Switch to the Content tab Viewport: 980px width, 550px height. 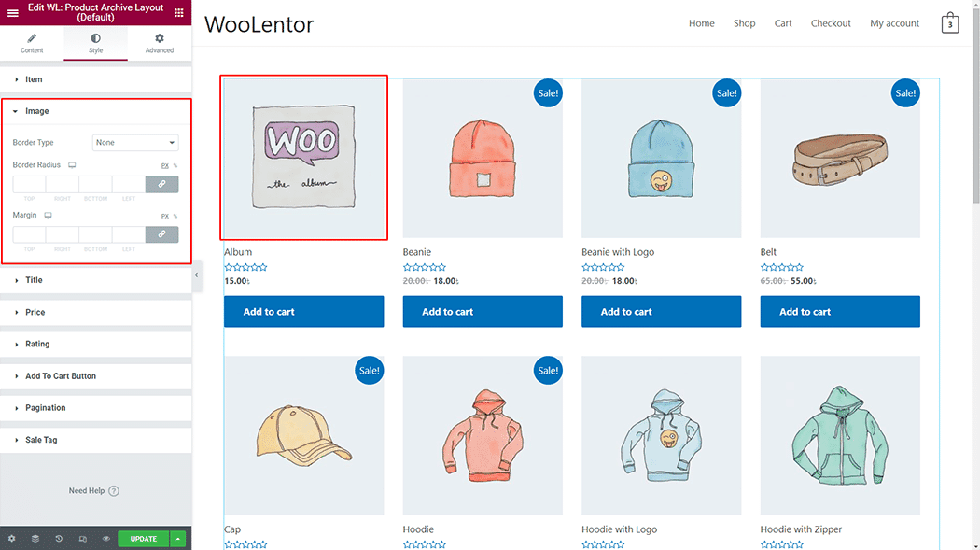(32, 43)
